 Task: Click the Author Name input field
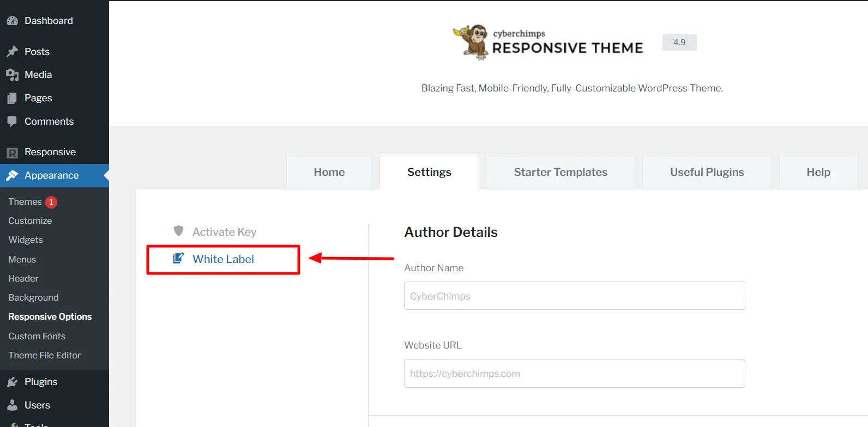pyautogui.click(x=575, y=296)
